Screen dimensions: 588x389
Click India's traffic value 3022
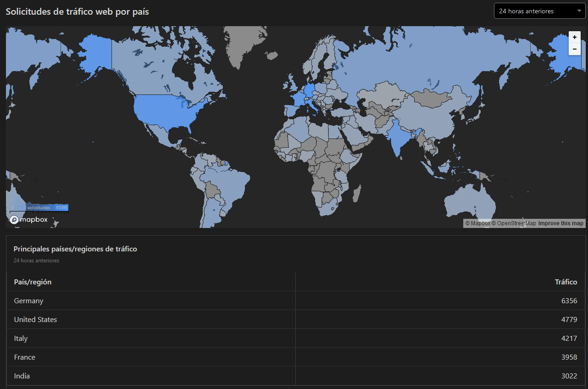click(x=569, y=376)
